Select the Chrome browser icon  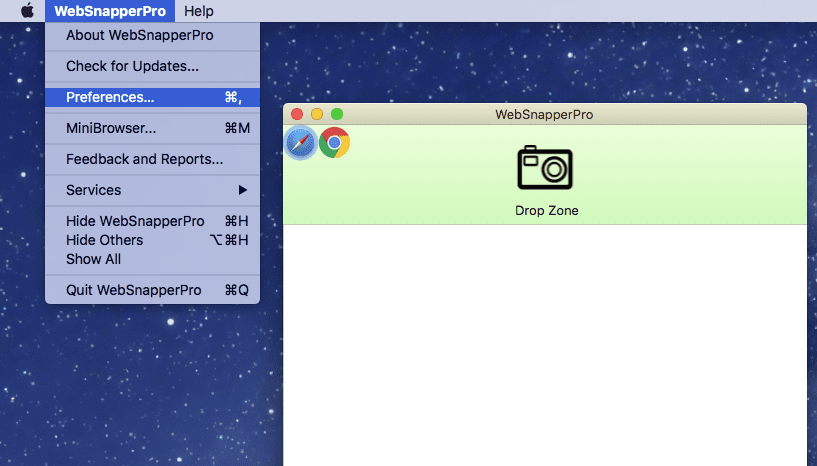335,143
